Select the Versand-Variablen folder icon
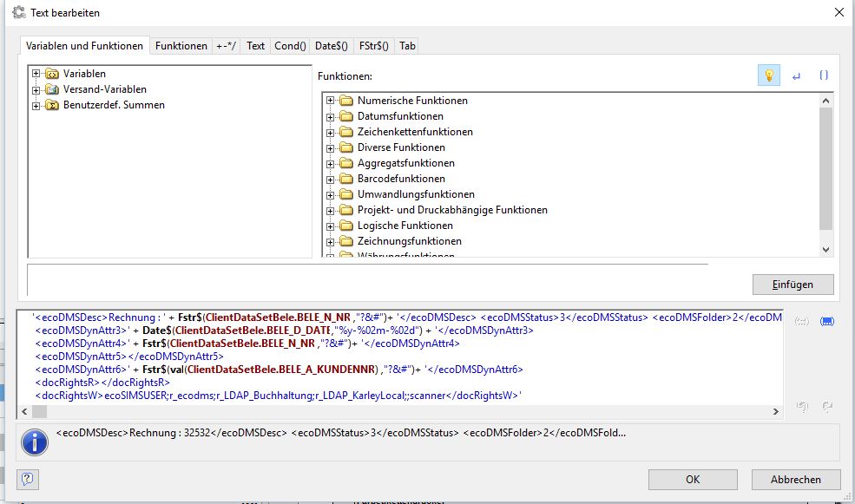 click(x=52, y=89)
